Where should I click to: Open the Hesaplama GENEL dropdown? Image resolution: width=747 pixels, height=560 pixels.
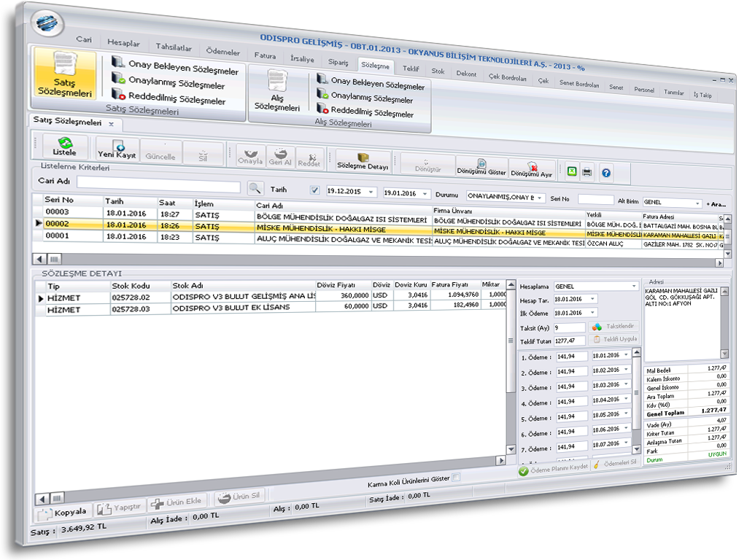click(634, 287)
